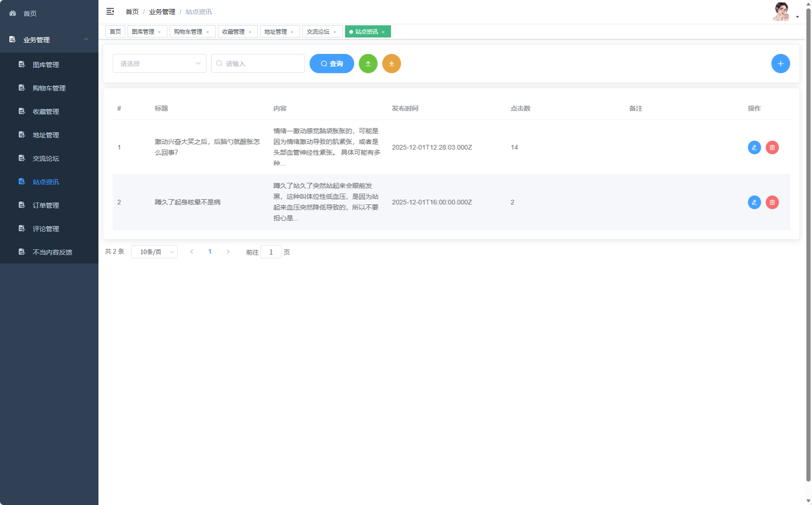Screen dimensions: 812x505
Task: Switch to the 交流论坛 tab
Action: click(318, 31)
